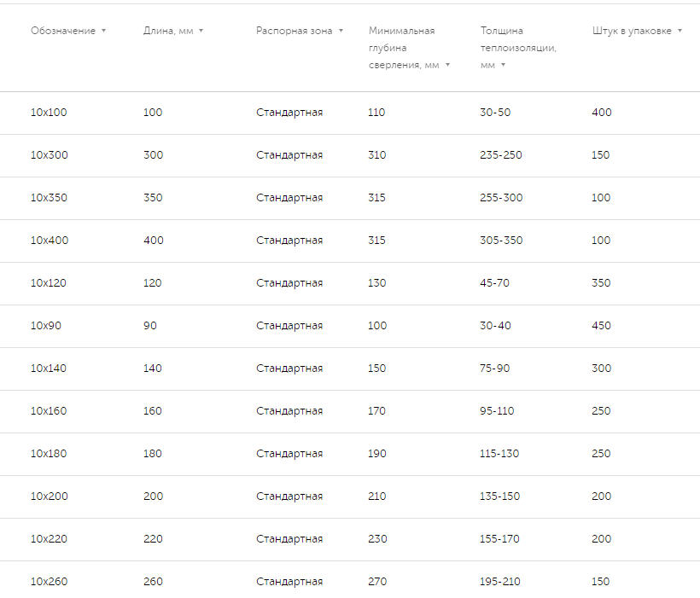
Task: Expand the Распорная зона filter arrow
Action: [x=341, y=31]
